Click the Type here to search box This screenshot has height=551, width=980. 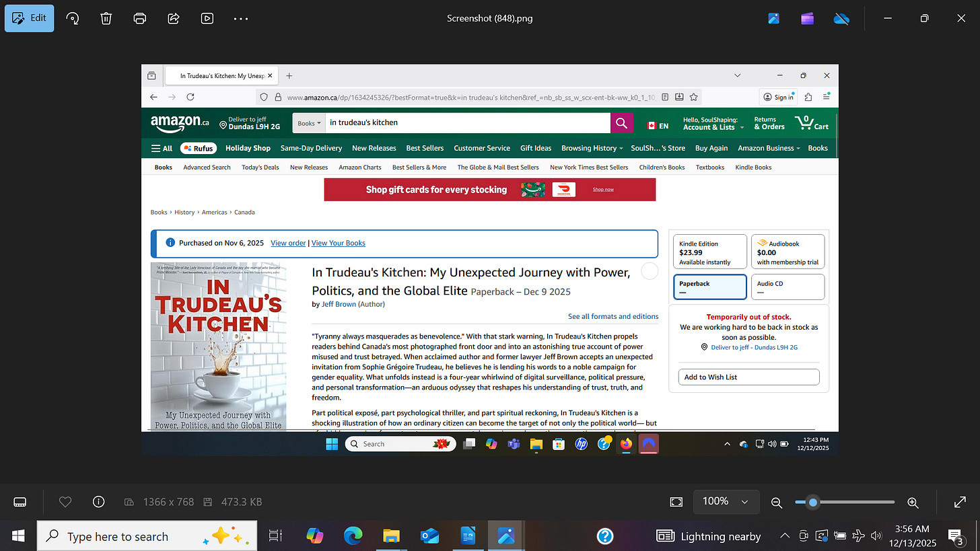click(x=146, y=536)
